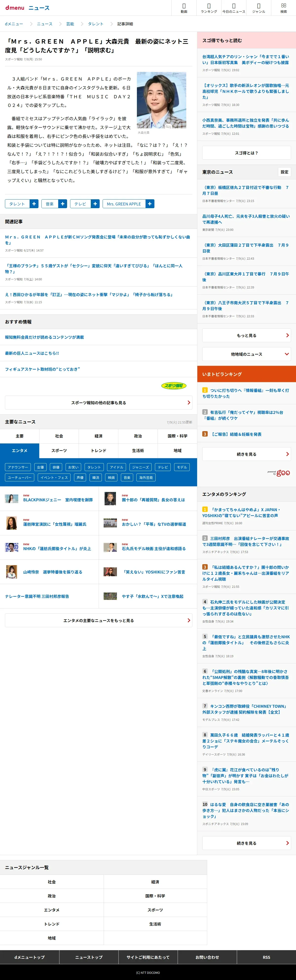Click エンタメ in genre list
Image resolution: width=296 pixels, height=980 pixels.
[52, 910]
